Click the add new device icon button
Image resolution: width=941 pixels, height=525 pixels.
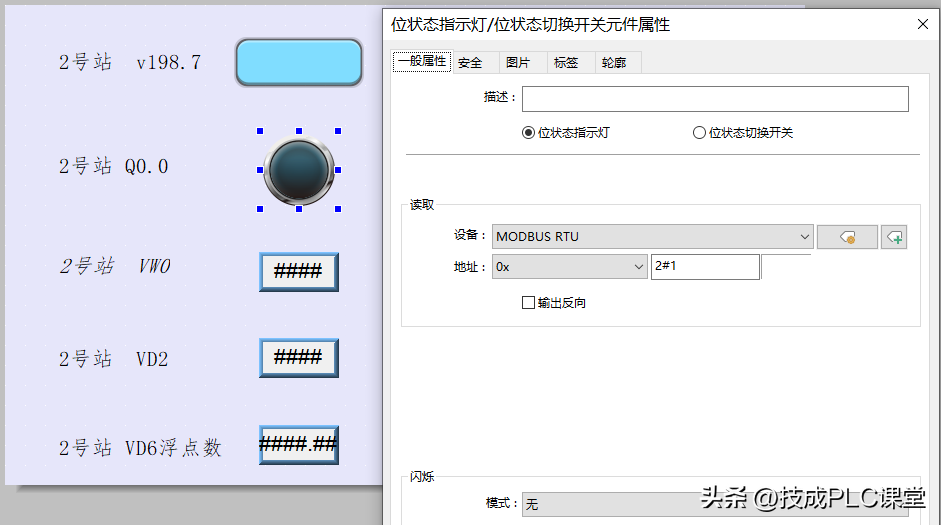(x=894, y=237)
